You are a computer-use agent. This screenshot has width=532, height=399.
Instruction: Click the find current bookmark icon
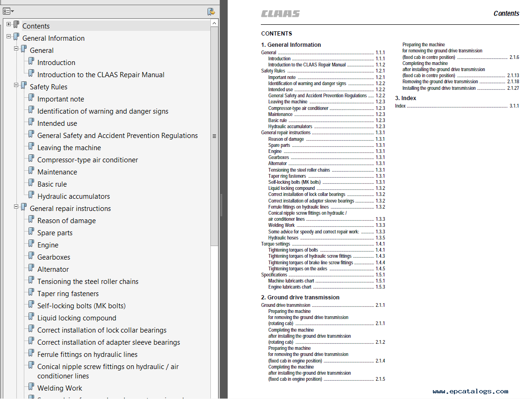tap(211, 12)
